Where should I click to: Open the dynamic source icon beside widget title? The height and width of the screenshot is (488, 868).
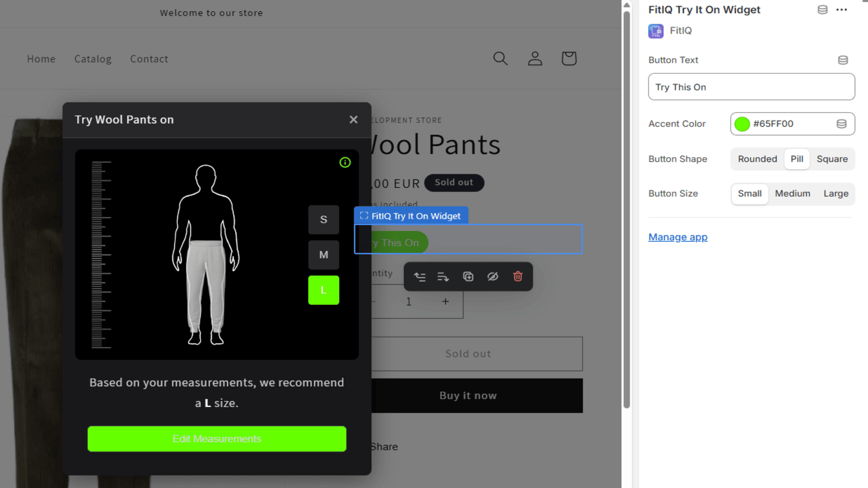[x=822, y=10]
